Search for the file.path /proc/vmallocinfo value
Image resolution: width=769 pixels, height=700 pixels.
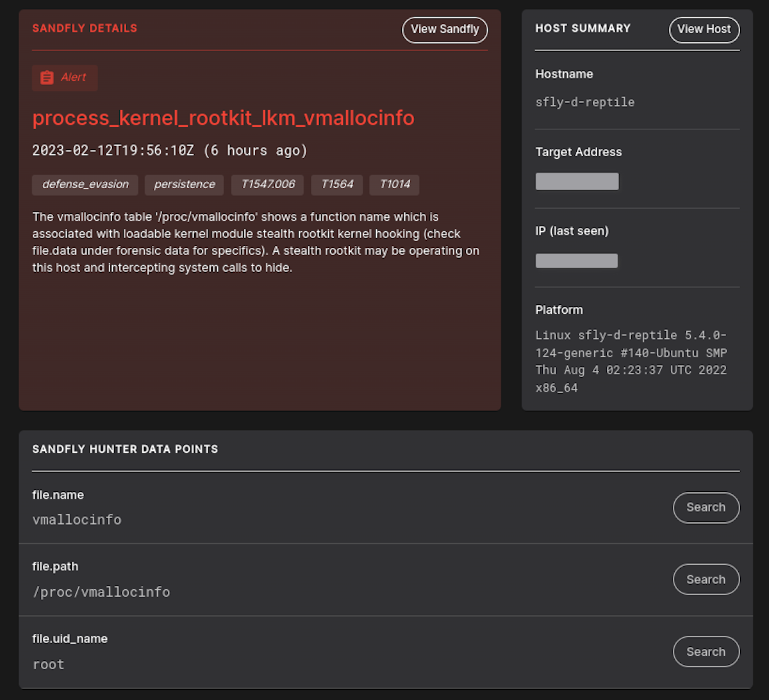point(706,579)
